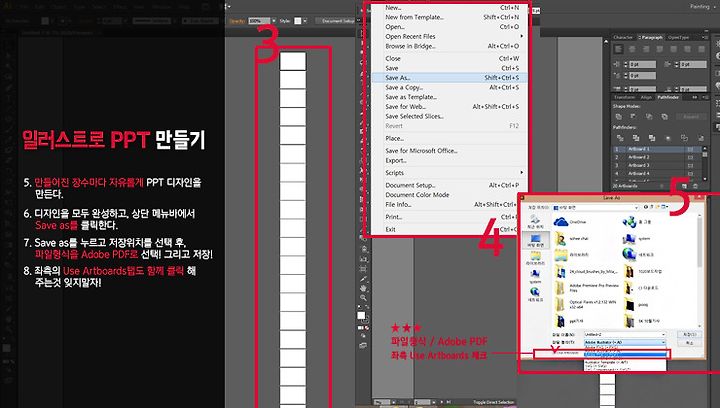Choose the highlighted Save As... entry
Image resolution: width=720 pixels, height=408 pixels.
[x=449, y=78]
